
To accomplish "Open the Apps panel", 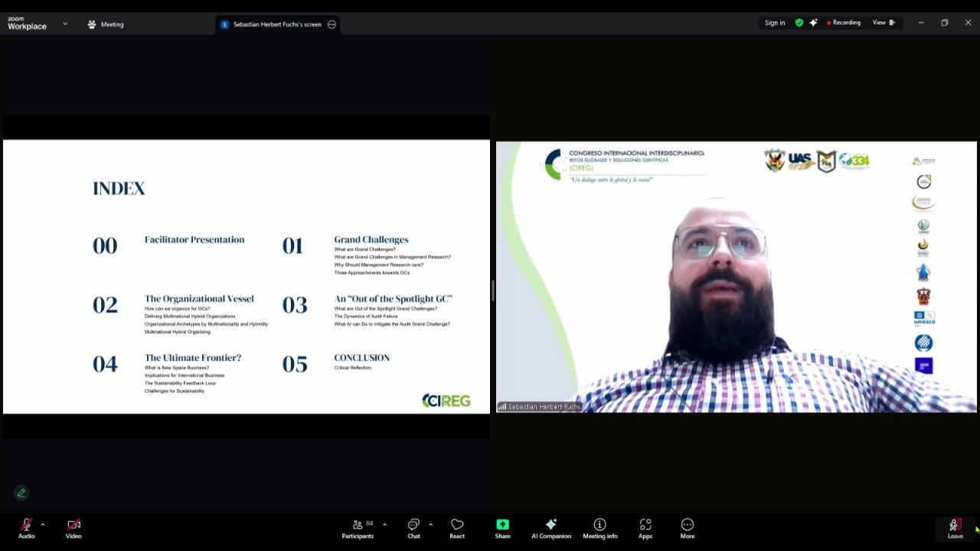I will (x=645, y=528).
